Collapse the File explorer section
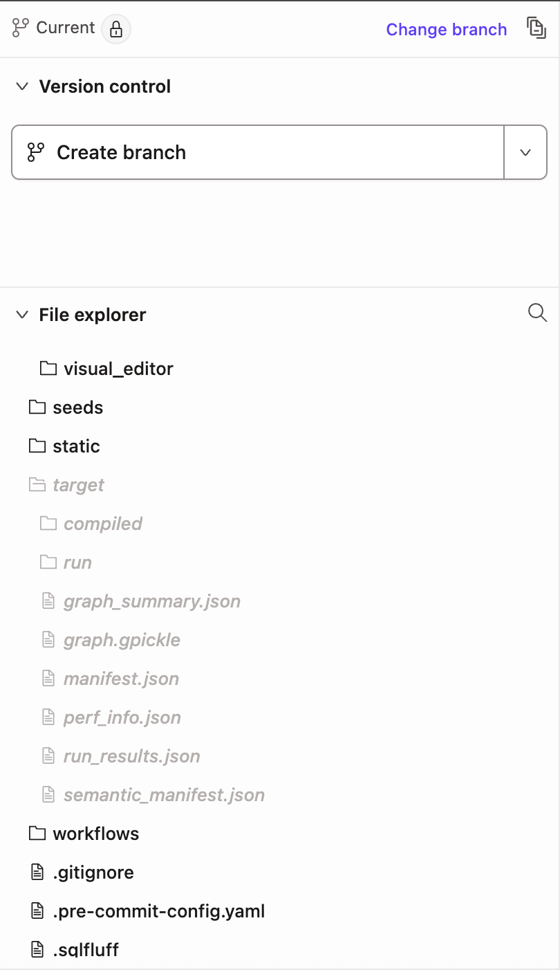The width and height of the screenshot is (560, 970). point(21,314)
